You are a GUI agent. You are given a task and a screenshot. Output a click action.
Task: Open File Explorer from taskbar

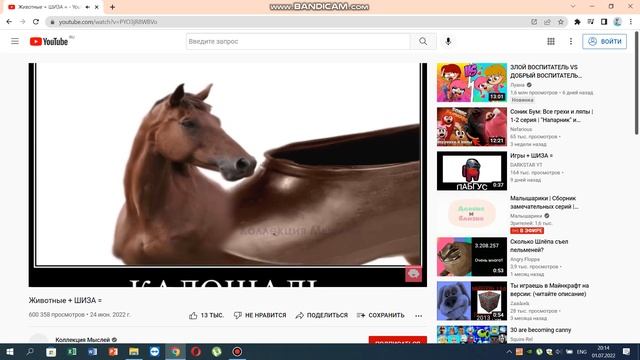(x=134, y=352)
